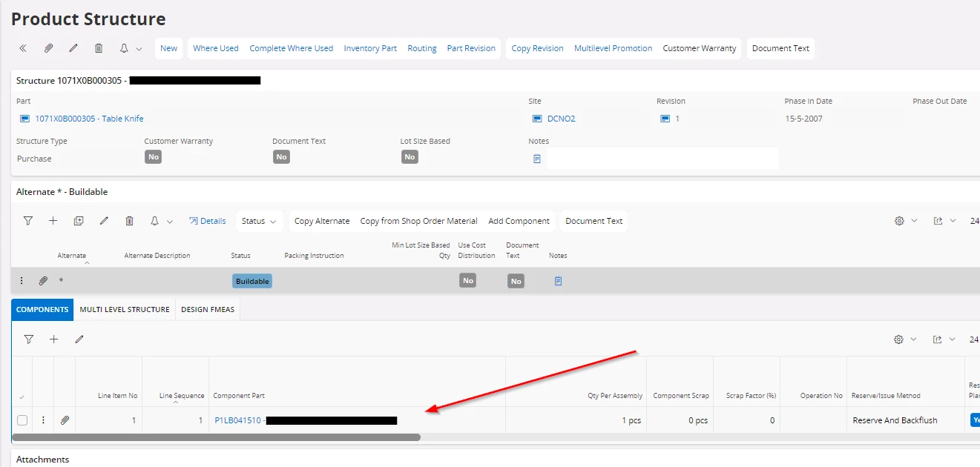Go to Inventory Part
980x467 pixels.
click(370, 48)
